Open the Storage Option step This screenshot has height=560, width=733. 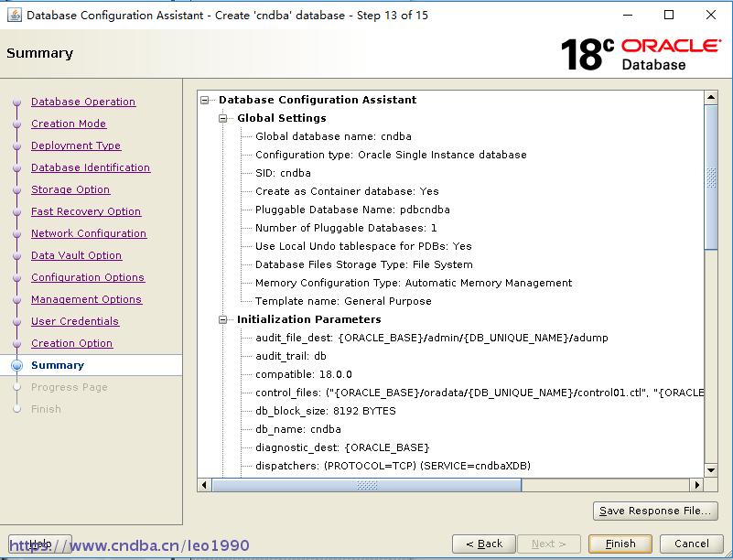pyautogui.click(x=70, y=189)
